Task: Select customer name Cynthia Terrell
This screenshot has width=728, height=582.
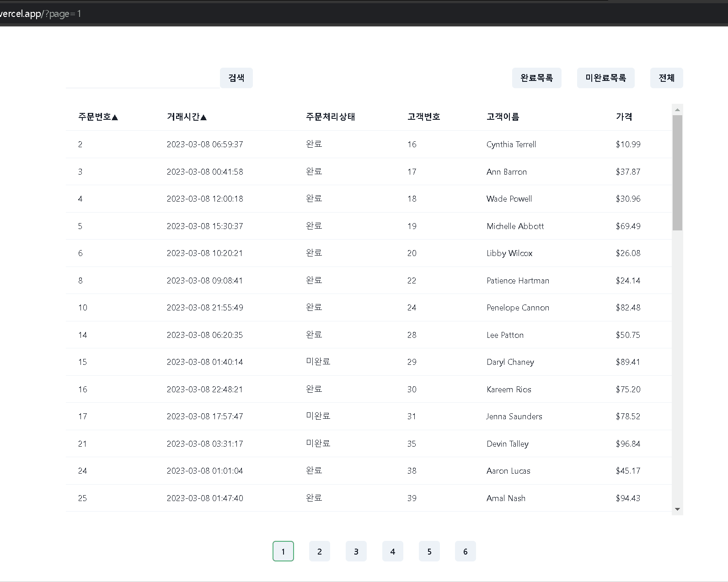Action: [x=511, y=144]
